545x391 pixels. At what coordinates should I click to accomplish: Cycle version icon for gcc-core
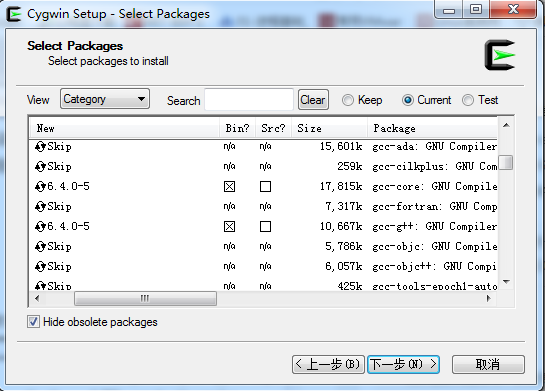point(40,187)
